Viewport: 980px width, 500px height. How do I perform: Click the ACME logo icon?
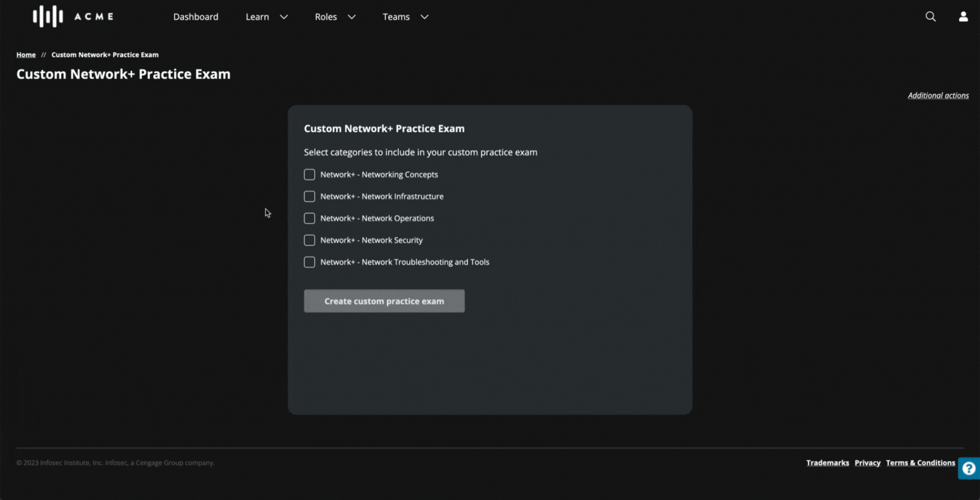coord(48,16)
